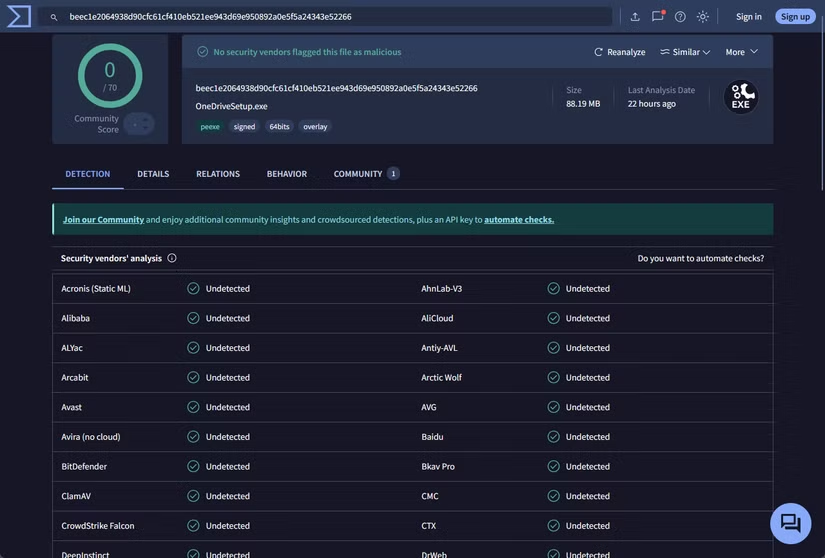Click the EXE file type icon
Image resolution: width=825 pixels, height=558 pixels.
point(741,97)
